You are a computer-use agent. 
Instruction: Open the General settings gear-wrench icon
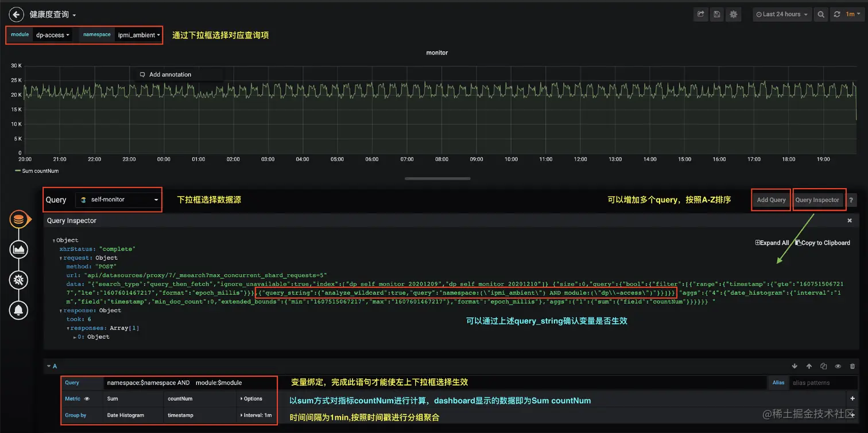click(x=19, y=280)
